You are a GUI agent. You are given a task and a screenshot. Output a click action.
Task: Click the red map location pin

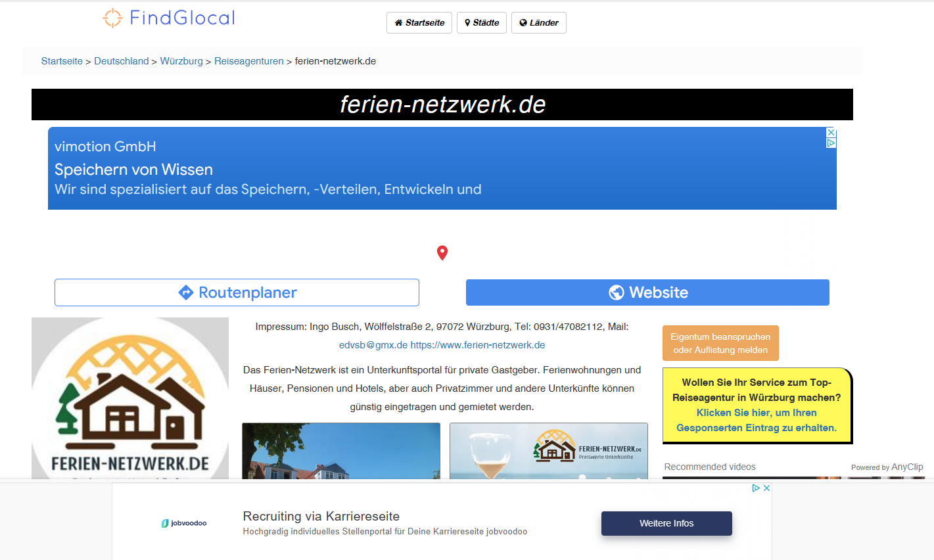(x=442, y=253)
